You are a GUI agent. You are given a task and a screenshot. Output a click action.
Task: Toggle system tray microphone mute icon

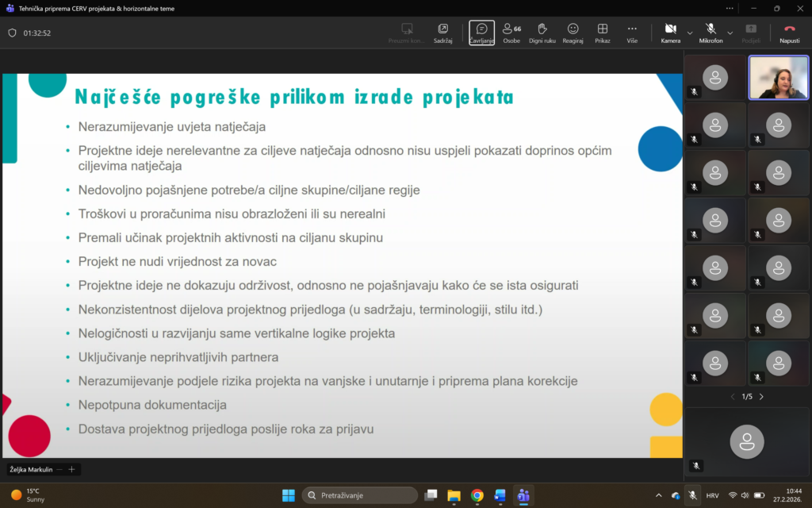[692, 495]
